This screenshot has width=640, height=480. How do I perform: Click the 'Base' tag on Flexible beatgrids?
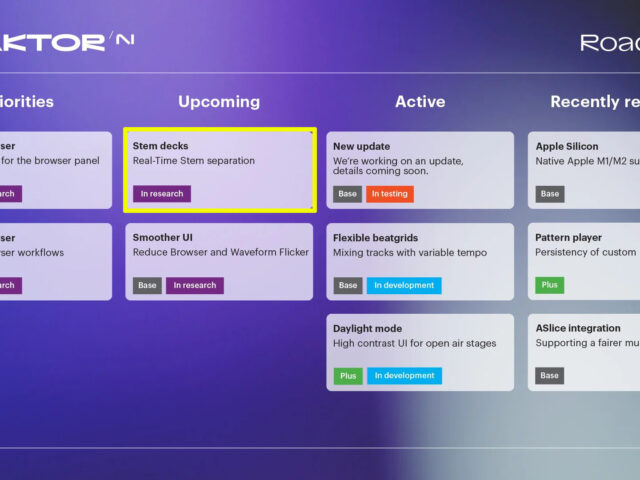348,285
